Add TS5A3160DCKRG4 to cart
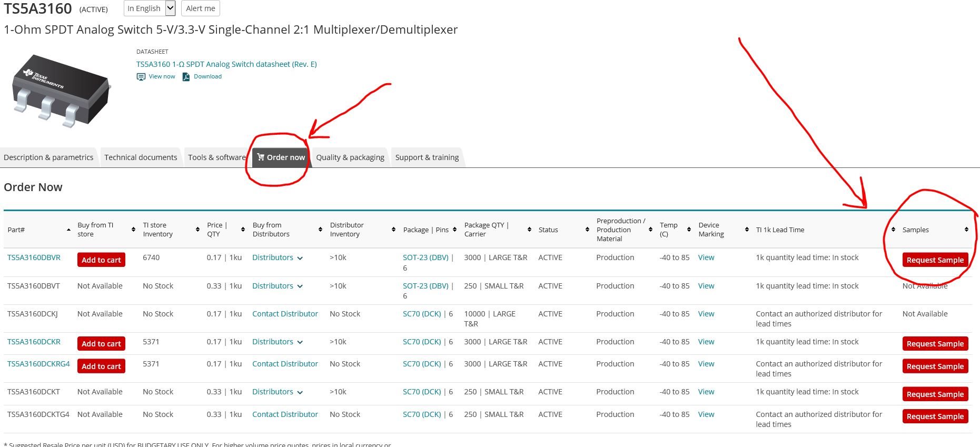The width and height of the screenshot is (980, 447). coord(101,366)
